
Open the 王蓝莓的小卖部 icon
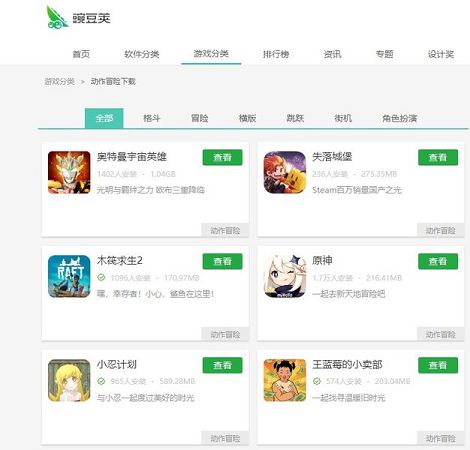coord(285,380)
